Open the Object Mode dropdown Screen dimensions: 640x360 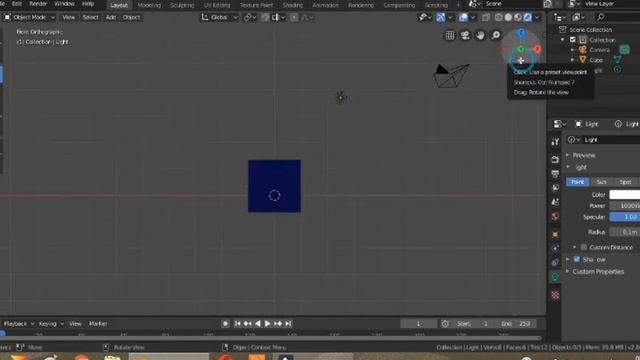29,17
